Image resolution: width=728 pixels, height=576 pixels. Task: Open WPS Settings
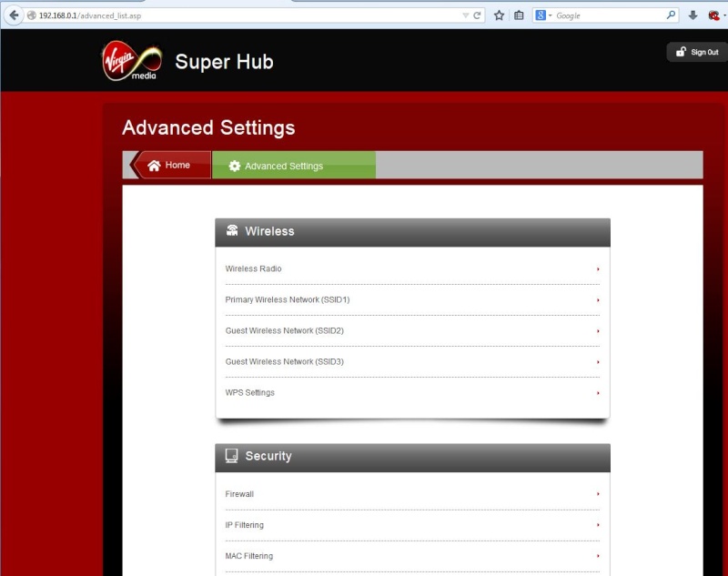[412, 393]
